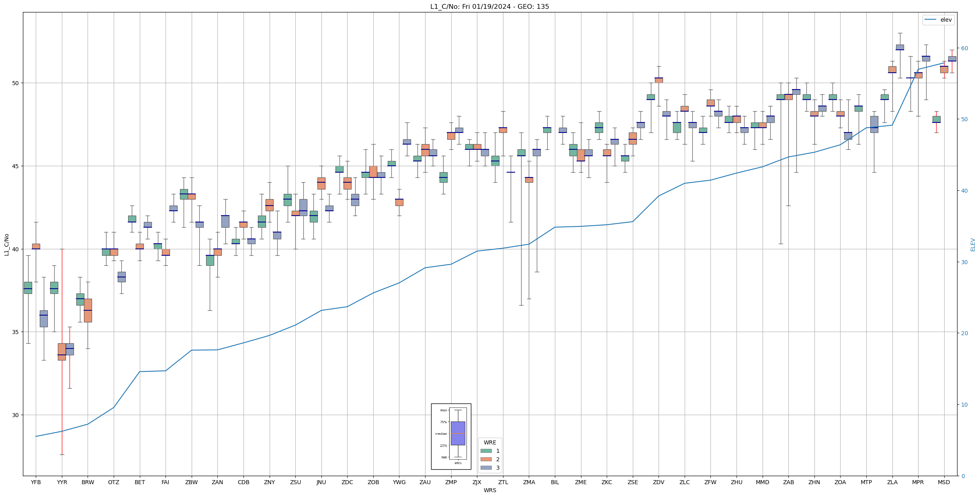Click the 'median' label in key inset
This screenshot has height=497, width=980.
pos(441,434)
